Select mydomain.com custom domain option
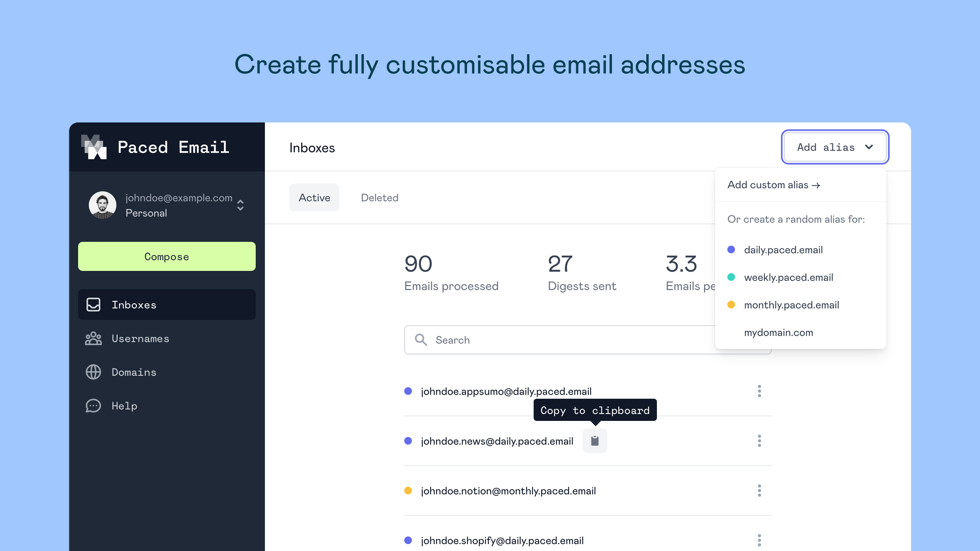 [x=778, y=332]
